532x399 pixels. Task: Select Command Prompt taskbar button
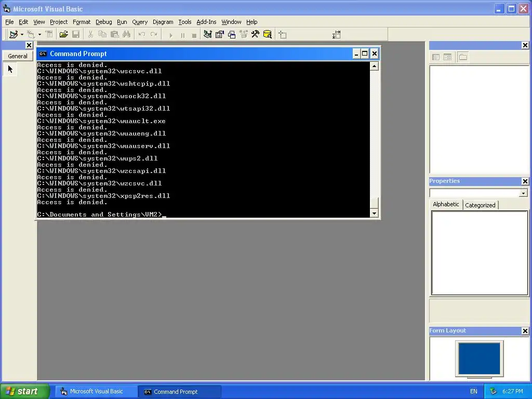click(x=180, y=392)
